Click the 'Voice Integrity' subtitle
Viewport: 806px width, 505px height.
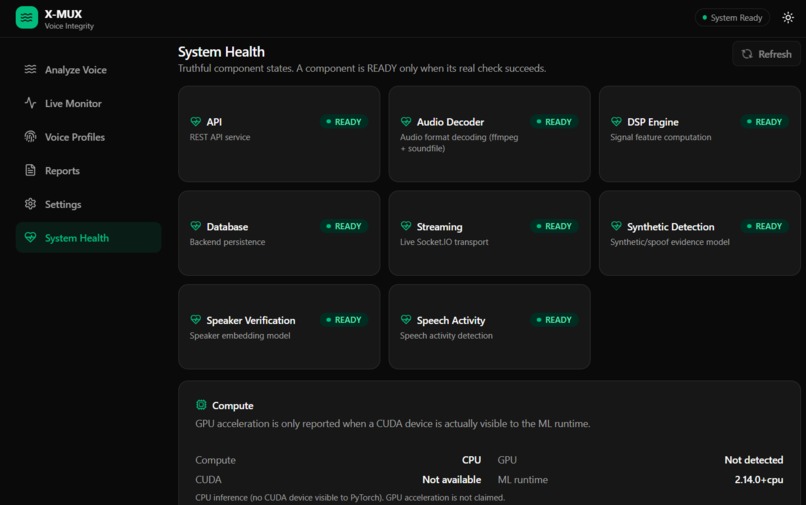click(69, 26)
